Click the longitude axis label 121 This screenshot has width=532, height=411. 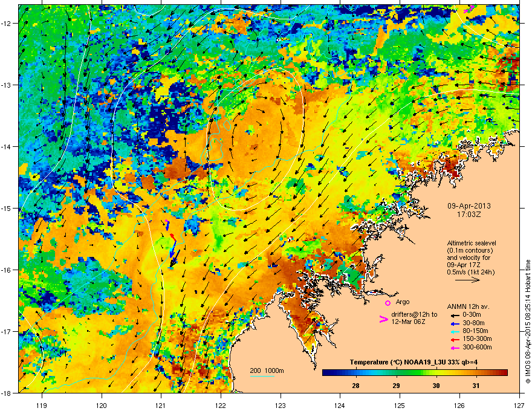coord(161,405)
